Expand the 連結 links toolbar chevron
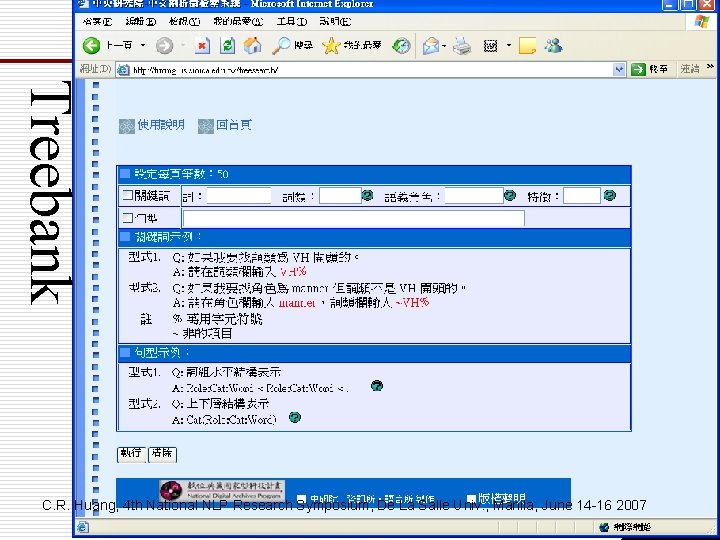Image resolution: width=720 pixels, height=540 pixels. tap(710, 67)
